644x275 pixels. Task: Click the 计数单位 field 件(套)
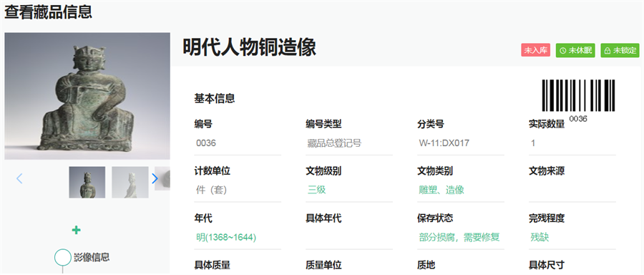(x=238, y=190)
